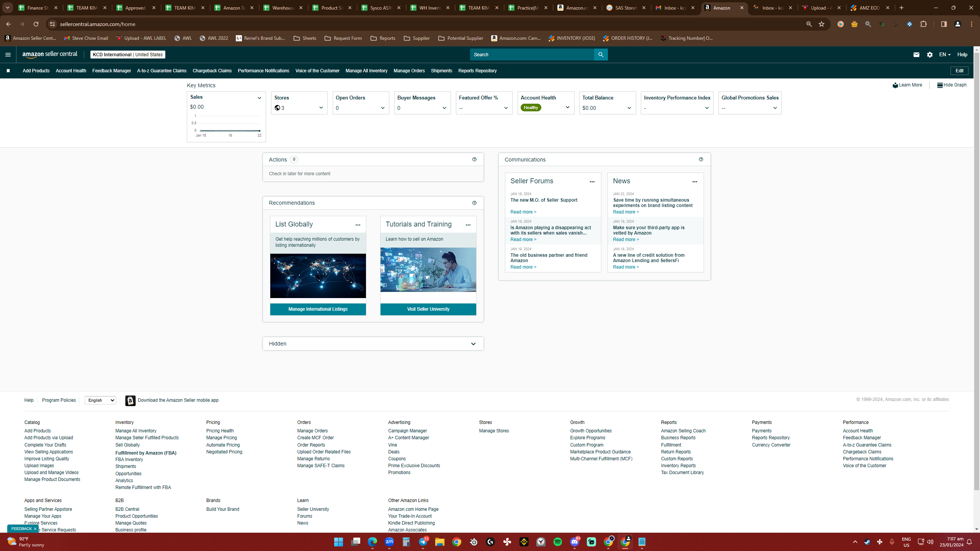Click the Amazon Seller mobile app icon
The width and height of the screenshot is (980, 551).
coord(130,401)
